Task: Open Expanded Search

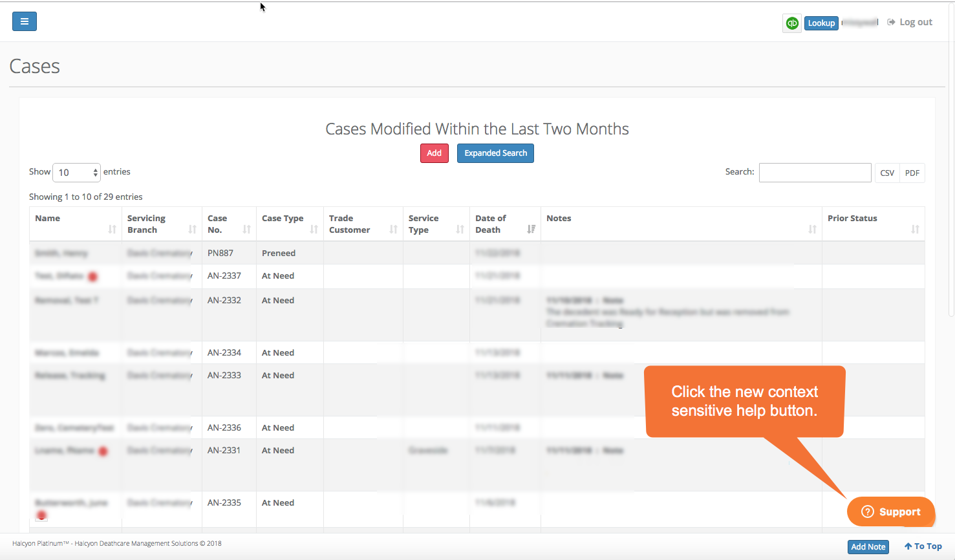Action: pos(495,153)
